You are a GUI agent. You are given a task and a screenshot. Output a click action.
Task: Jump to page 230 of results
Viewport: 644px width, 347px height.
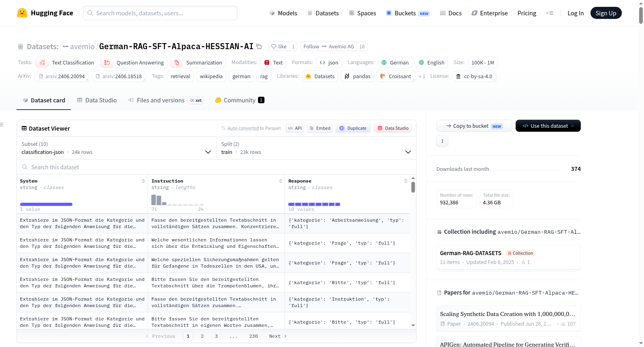tap(254, 336)
